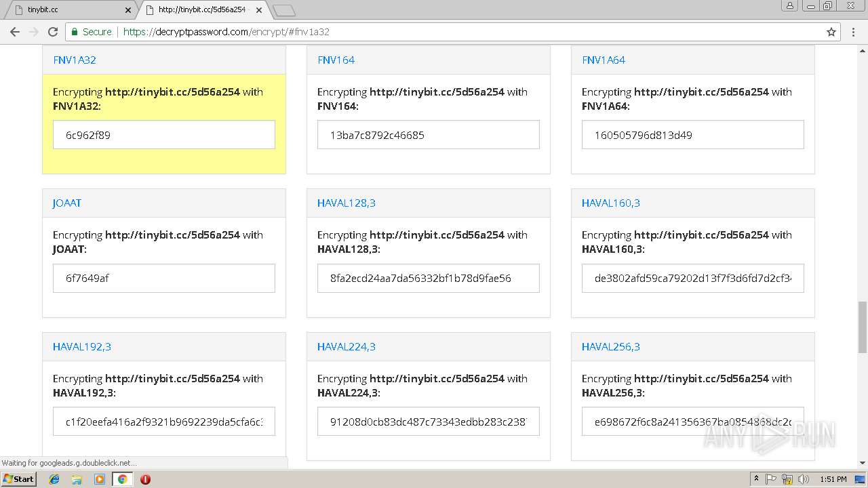Click the JOAAT hash field 6f7649af

164,278
